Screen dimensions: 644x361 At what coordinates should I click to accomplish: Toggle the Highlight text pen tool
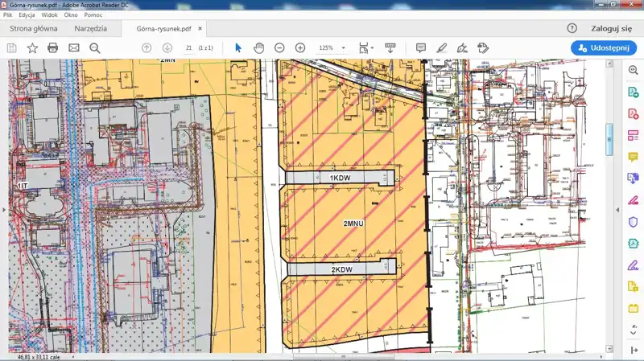click(441, 48)
